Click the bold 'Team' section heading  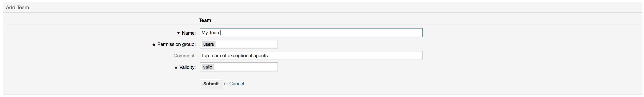(x=205, y=20)
